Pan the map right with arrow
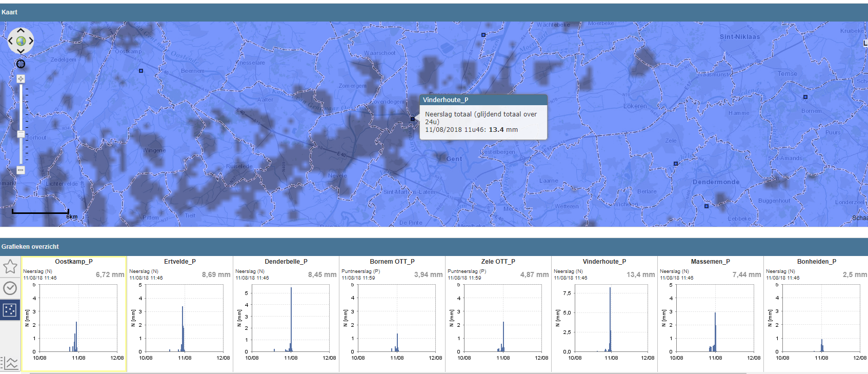868x374 pixels. [31, 41]
